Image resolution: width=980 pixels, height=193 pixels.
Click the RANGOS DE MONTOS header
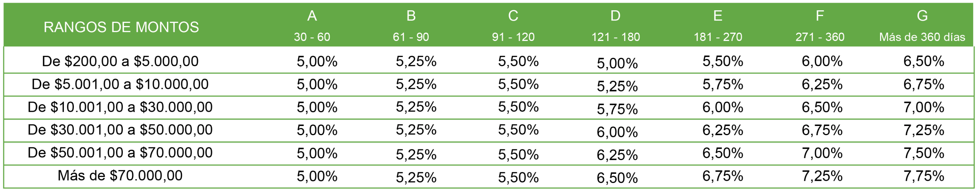[121, 27]
